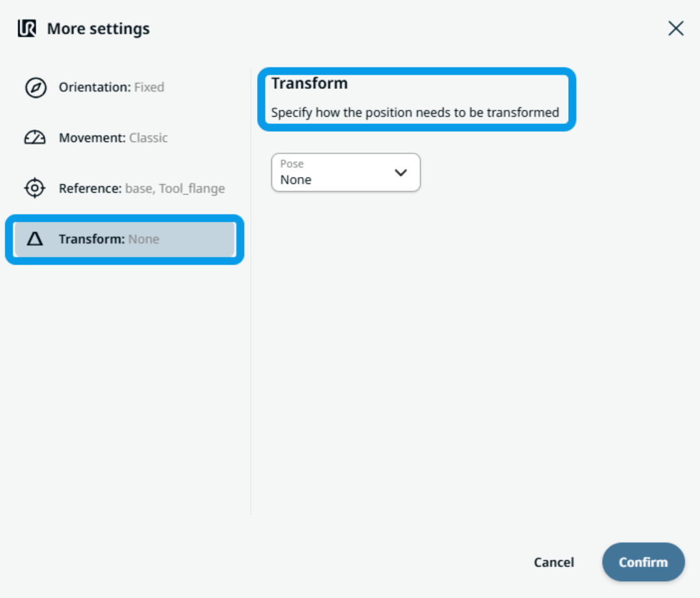Click the transform description text
700x598 pixels.
click(415, 112)
